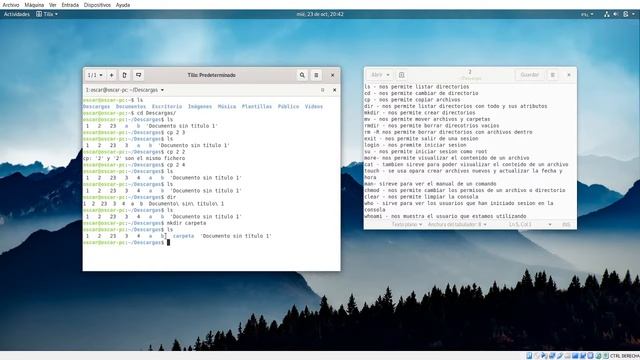The width and height of the screenshot is (640, 360).
Task: Click Tilix add terminal right icon
Action: coord(124,75)
